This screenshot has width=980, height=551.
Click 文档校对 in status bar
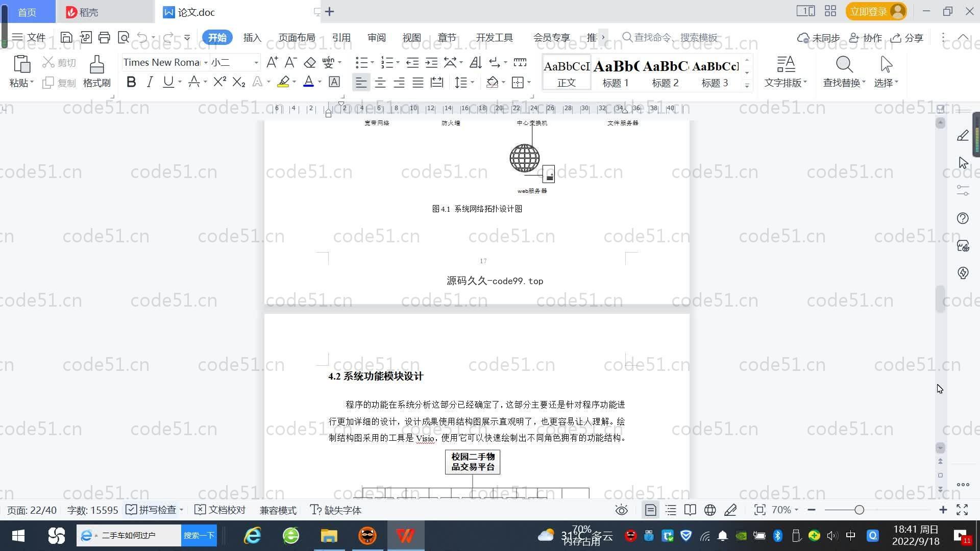(x=220, y=510)
